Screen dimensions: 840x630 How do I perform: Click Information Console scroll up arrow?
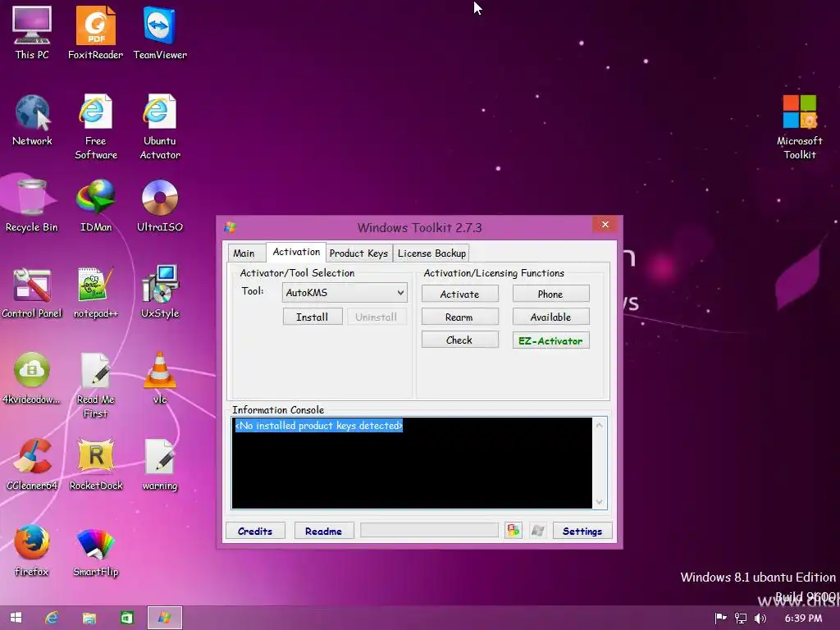(600, 426)
